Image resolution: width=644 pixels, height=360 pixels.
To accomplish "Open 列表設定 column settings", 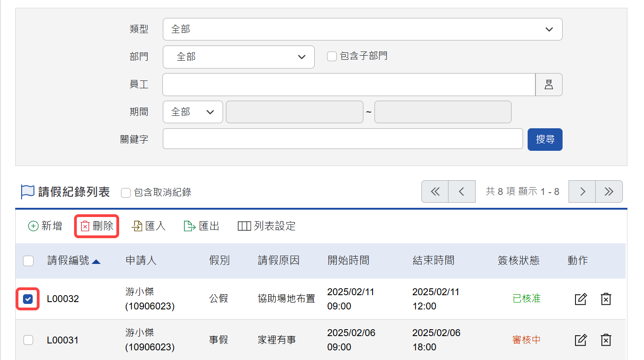I will (x=267, y=226).
